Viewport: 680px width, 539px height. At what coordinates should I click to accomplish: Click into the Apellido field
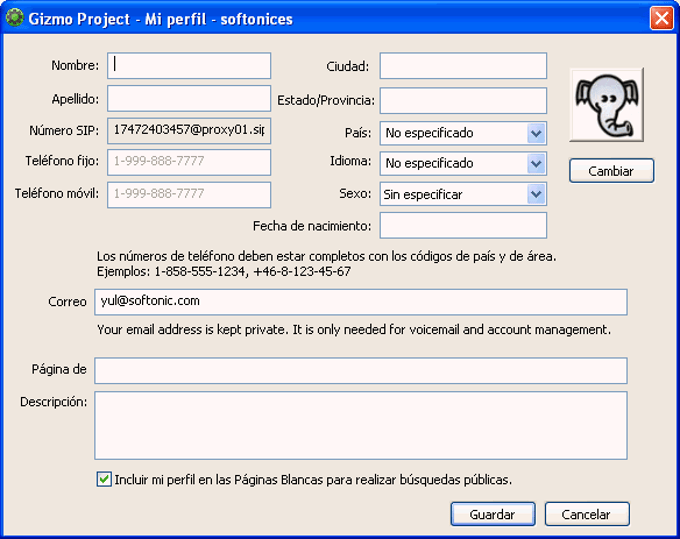coord(189,98)
